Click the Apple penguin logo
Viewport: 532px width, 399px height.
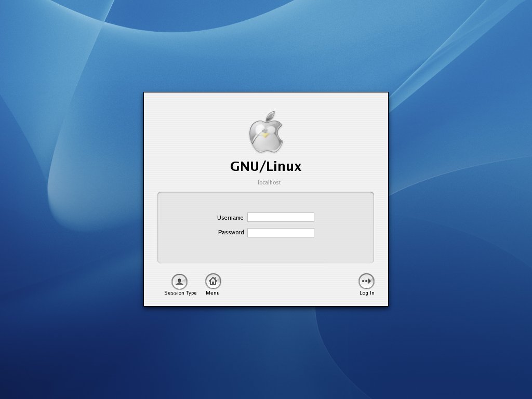coord(266,131)
